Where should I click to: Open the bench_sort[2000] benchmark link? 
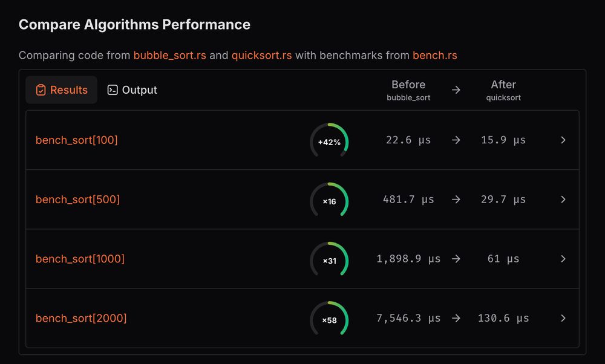[x=81, y=318]
